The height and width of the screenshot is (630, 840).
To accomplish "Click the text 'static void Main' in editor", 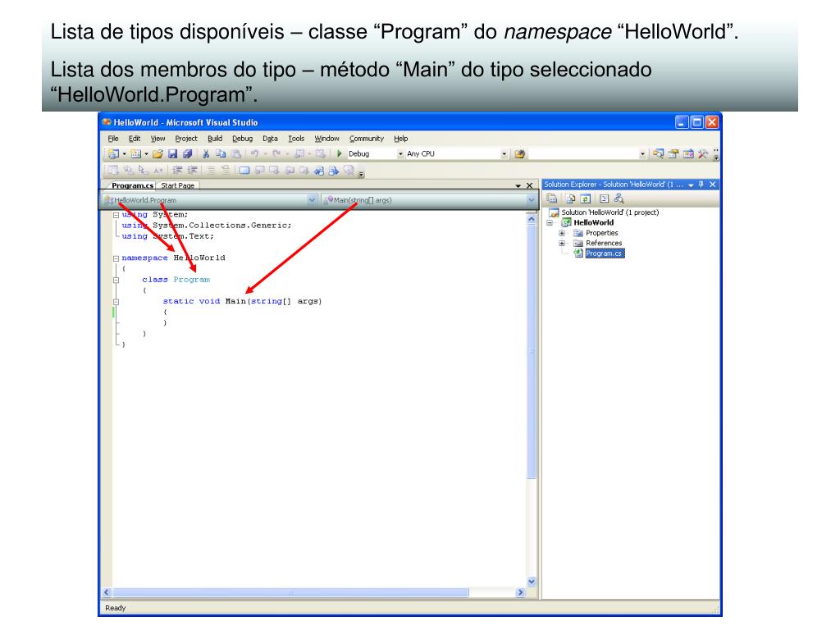I will point(204,301).
